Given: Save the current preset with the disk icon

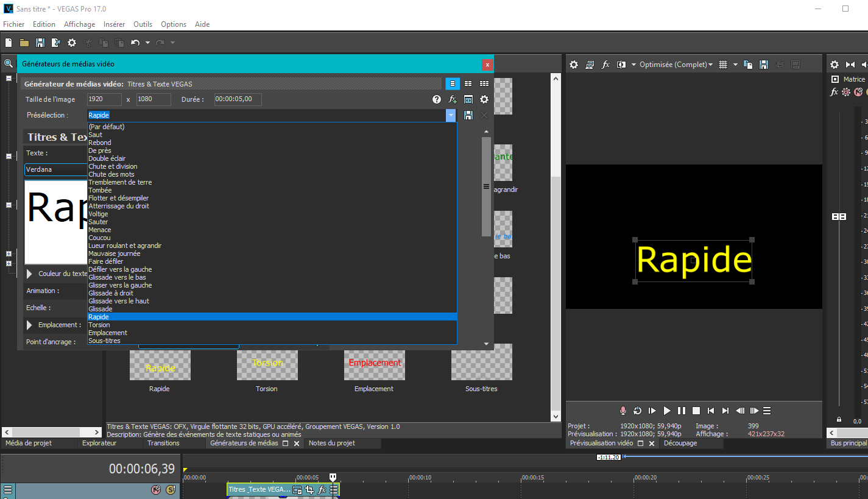Looking at the screenshot, I should coord(468,115).
